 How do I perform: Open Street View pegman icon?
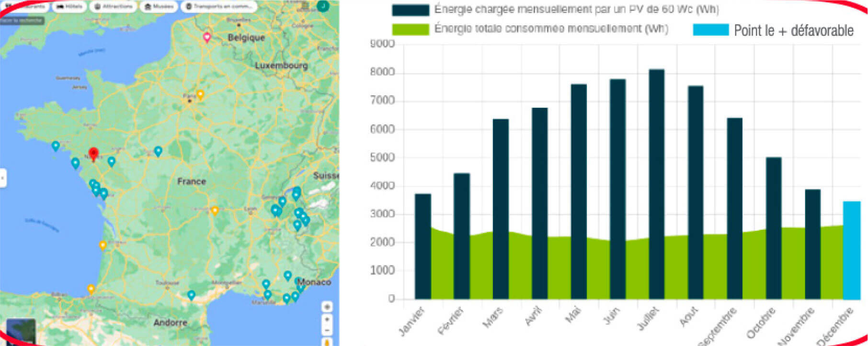tap(328, 342)
